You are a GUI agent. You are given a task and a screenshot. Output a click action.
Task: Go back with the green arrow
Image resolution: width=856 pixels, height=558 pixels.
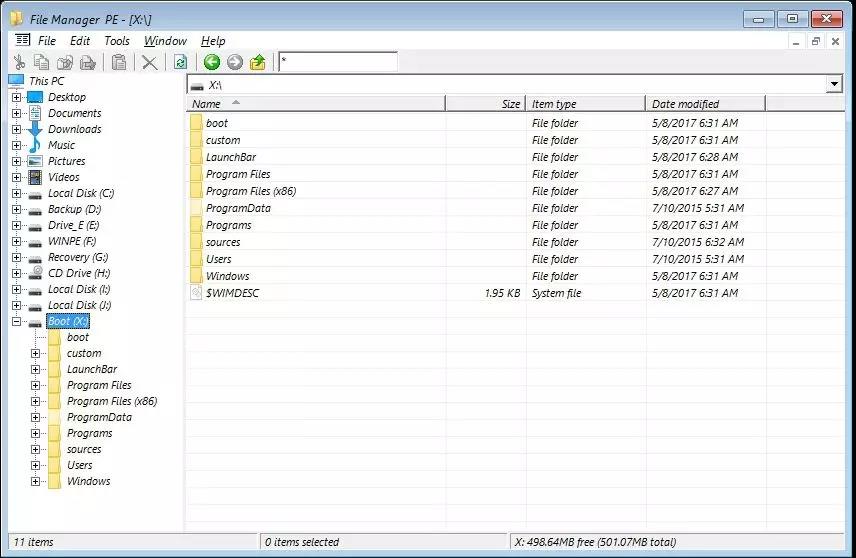click(x=212, y=62)
